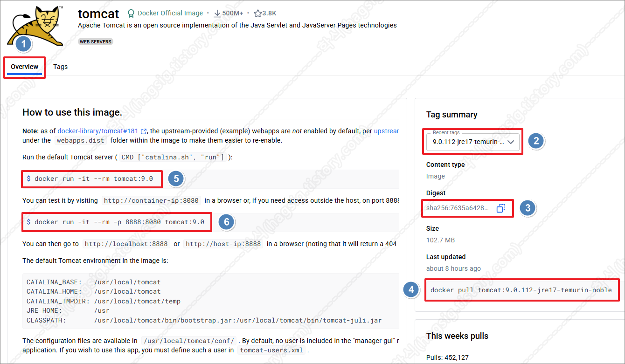This screenshot has height=364, width=625.
Task: Click the external link icon after docker-library/tomcat#181
Action: (144, 131)
